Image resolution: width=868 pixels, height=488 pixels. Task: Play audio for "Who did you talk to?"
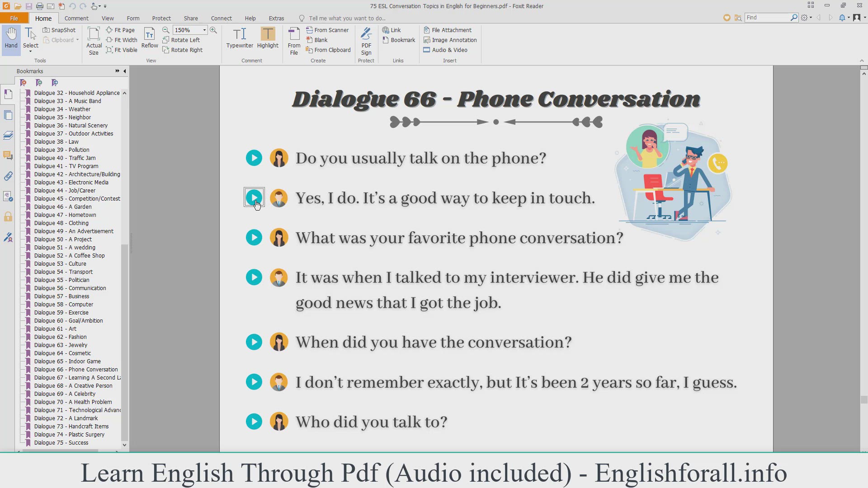pyautogui.click(x=254, y=422)
